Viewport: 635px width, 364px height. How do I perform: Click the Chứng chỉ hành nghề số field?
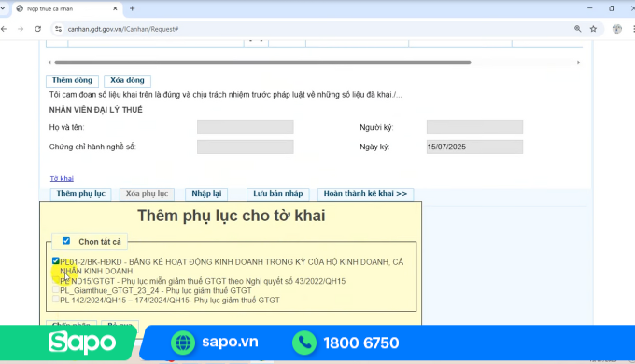[x=245, y=147]
